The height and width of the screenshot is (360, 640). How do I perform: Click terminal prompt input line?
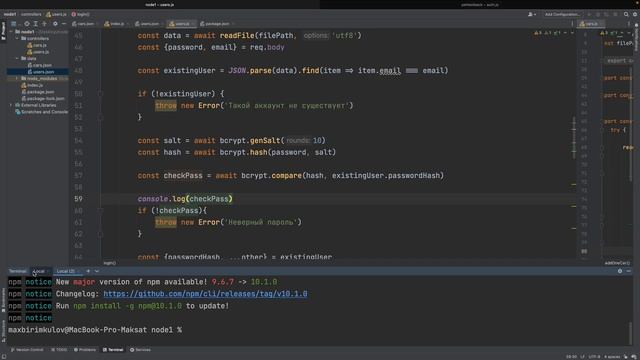click(x=95, y=330)
